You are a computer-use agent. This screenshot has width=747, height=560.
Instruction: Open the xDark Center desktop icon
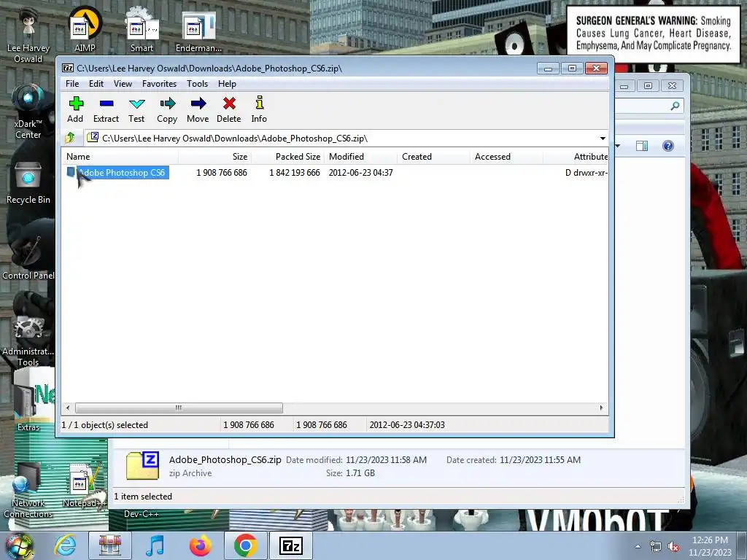pos(28,112)
